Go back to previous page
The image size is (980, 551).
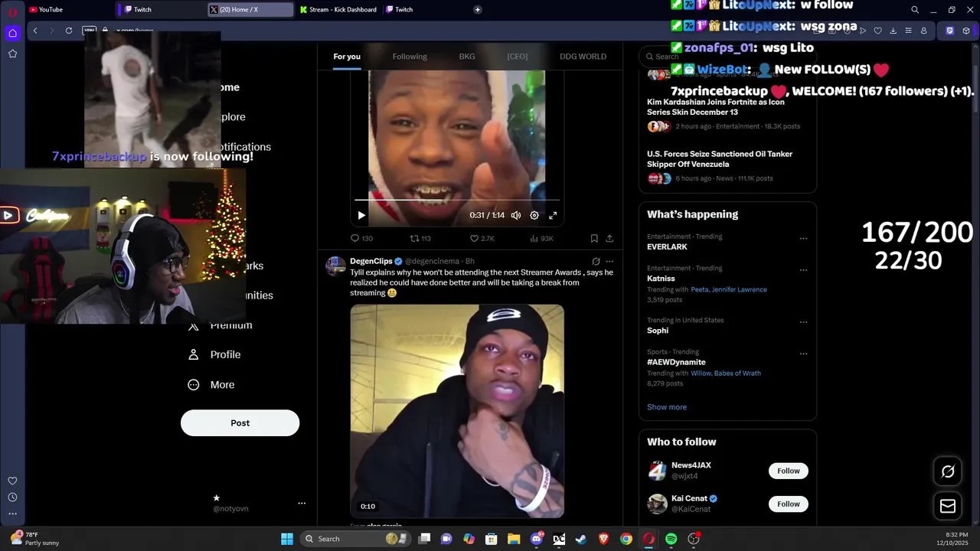35,31
